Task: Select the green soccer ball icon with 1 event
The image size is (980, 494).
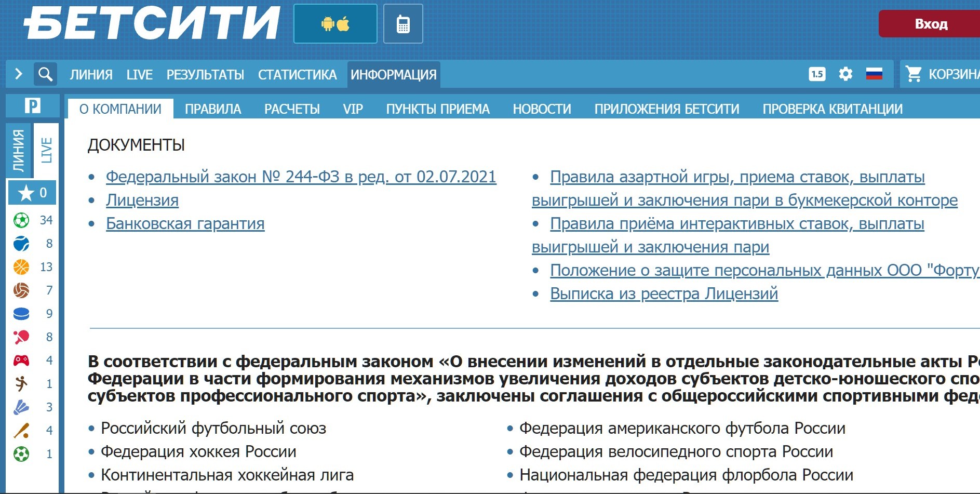Action: (21, 454)
